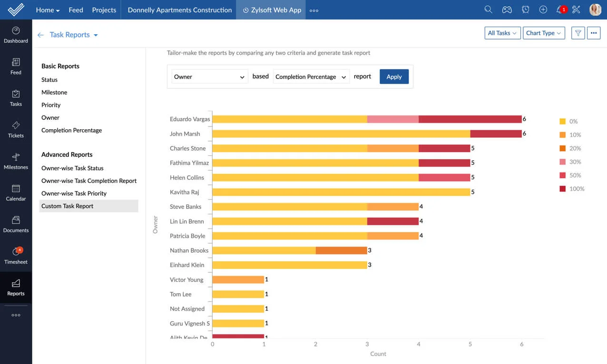Open the Documents sidebar icon

(16, 224)
